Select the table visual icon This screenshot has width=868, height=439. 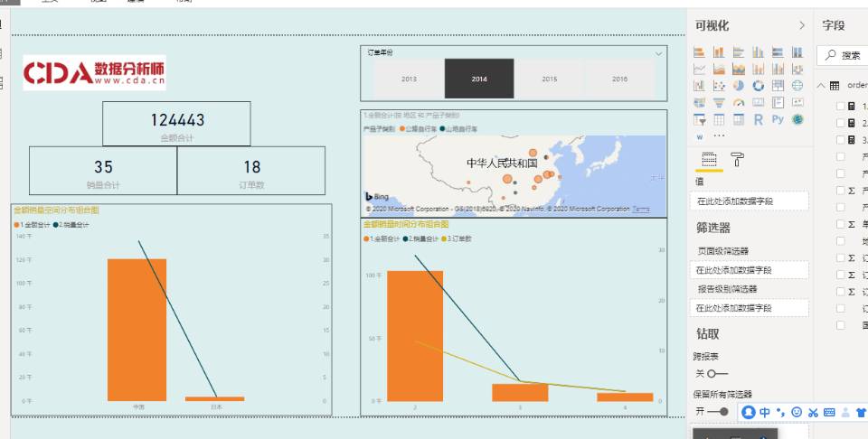tap(719, 119)
